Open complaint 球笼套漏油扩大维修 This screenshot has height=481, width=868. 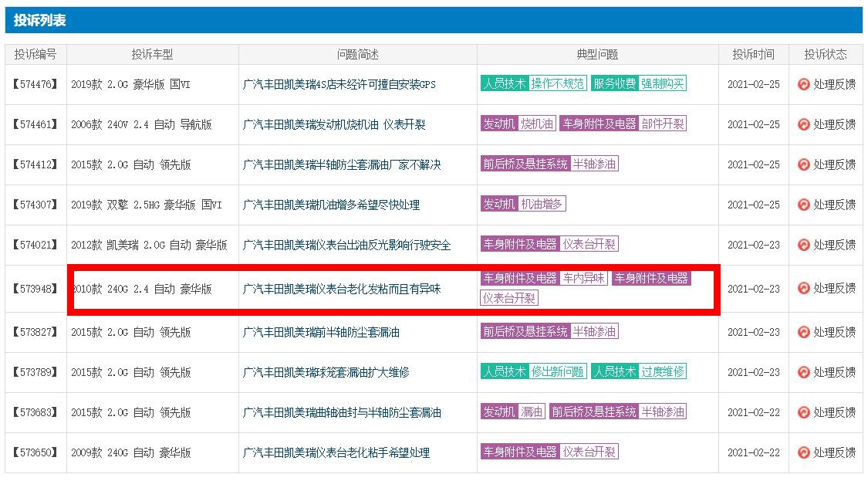point(326,372)
